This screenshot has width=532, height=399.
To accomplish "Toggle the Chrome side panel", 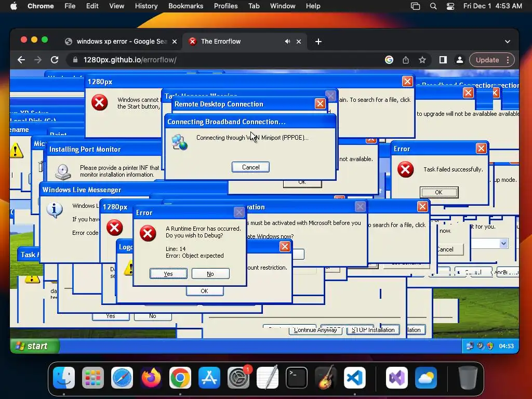I will [x=443, y=60].
